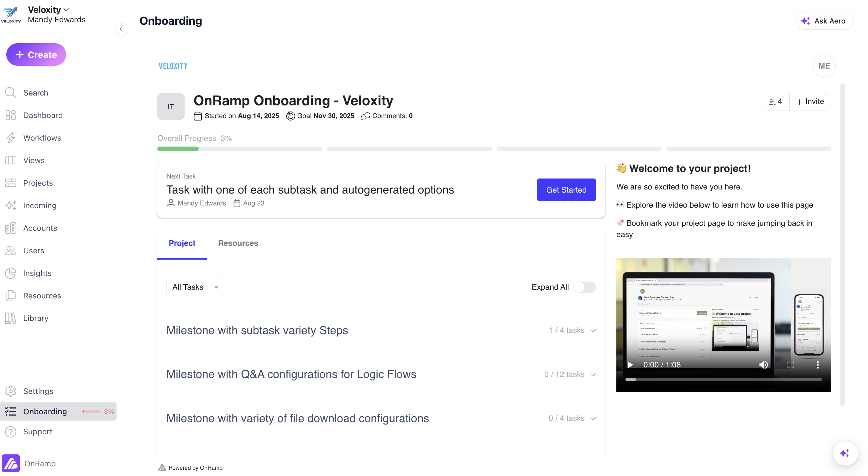The height and width of the screenshot is (476, 868).
Task: Open the Insights pie chart icon
Action: [x=10, y=273]
